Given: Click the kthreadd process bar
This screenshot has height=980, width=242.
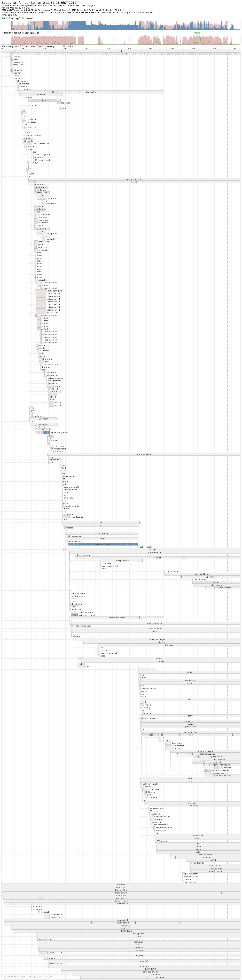Looking at the screenshot, I should point(121,884).
